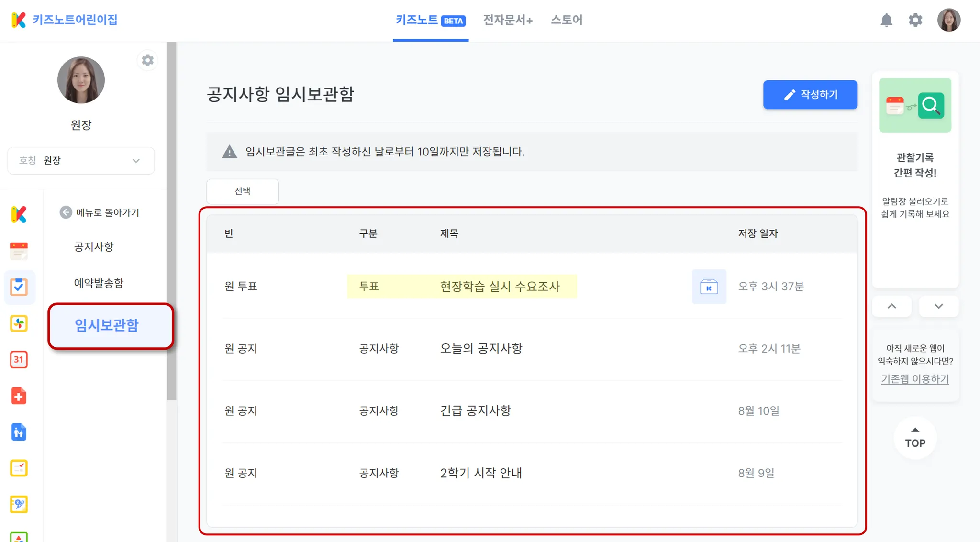Expand the 호칭 원장 dropdown
Viewport: 980px width, 542px height.
point(81,161)
